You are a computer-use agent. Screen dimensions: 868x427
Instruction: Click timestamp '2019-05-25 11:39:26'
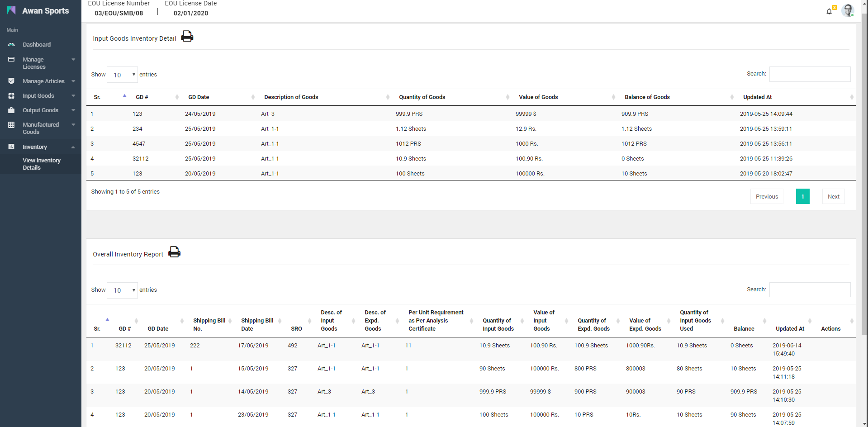[766, 159]
